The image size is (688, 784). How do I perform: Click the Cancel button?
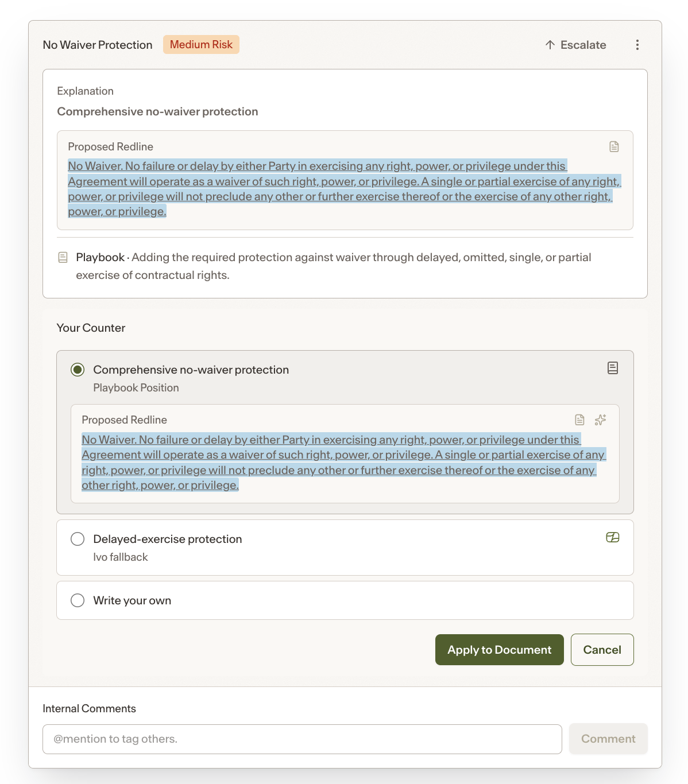[602, 650]
